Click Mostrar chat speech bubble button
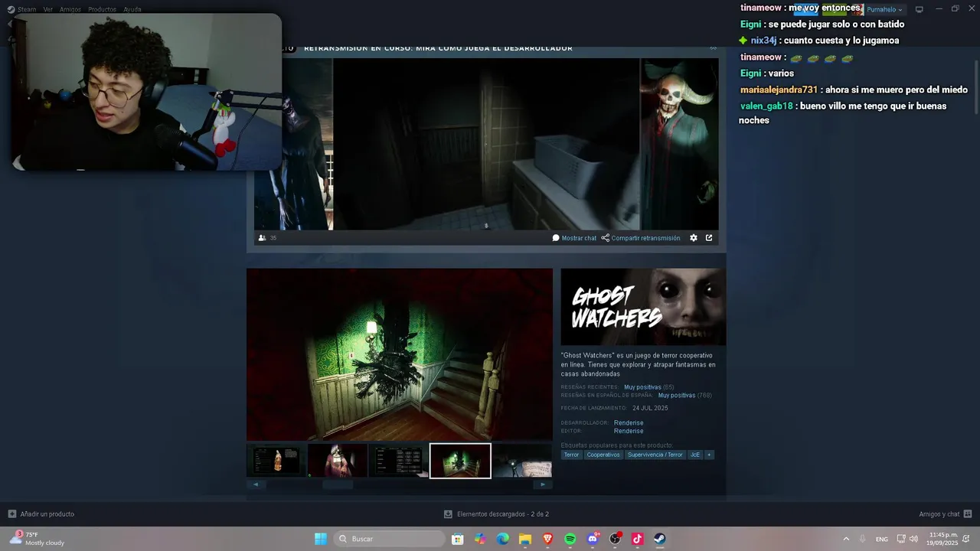This screenshot has width=980, height=551. point(574,238)
